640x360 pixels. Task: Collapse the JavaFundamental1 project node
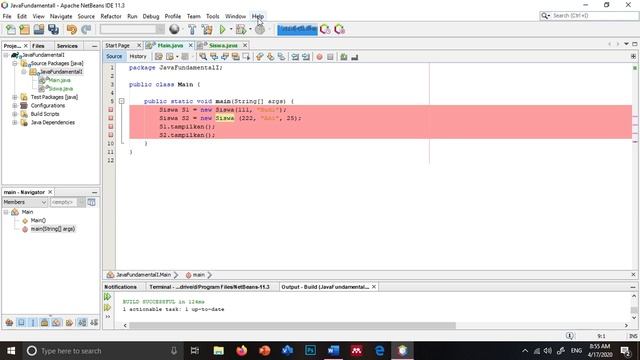point(6,55)
